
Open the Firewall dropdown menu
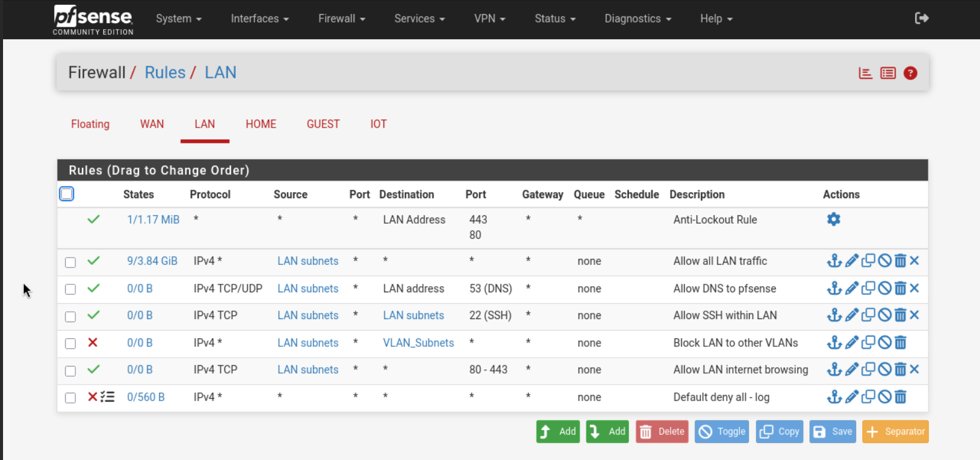(x=342, y=19)
